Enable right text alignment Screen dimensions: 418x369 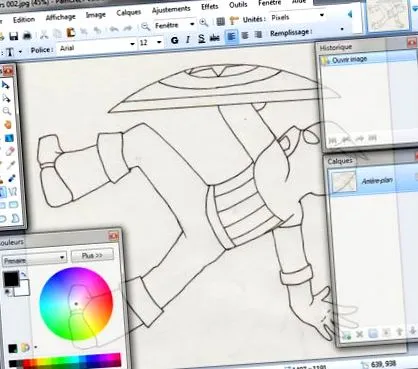coord(258,35)
